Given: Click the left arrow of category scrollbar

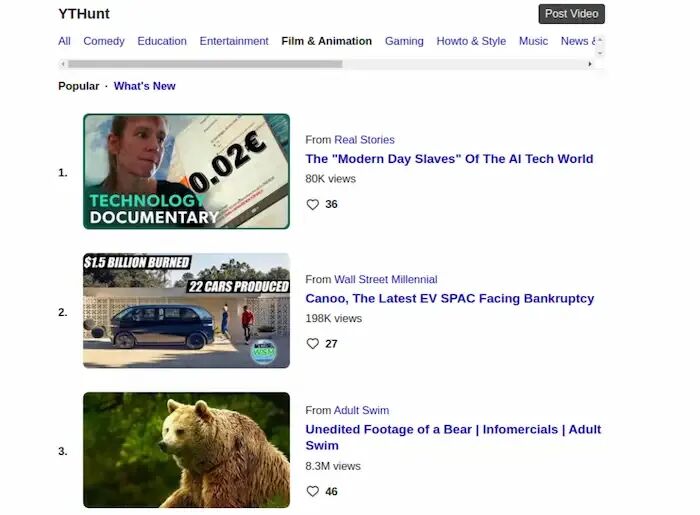Looking at the screenshot, I should (x=63, y=64).
